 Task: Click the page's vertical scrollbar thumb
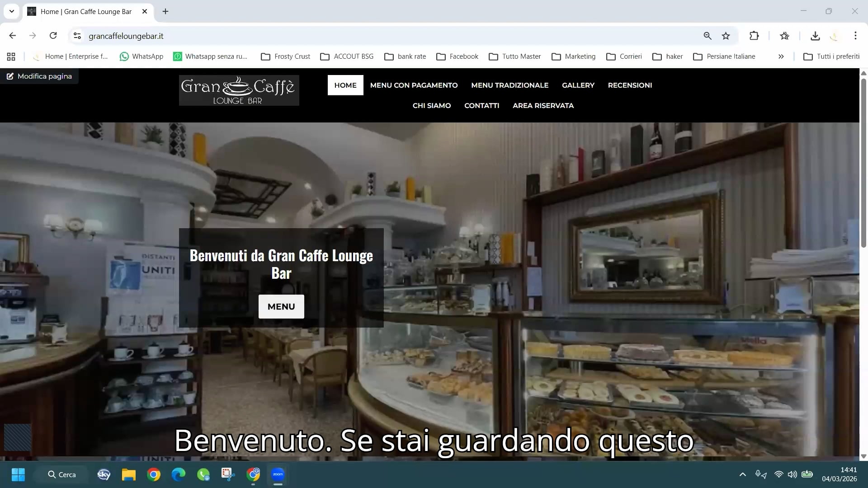click(863, 163)
